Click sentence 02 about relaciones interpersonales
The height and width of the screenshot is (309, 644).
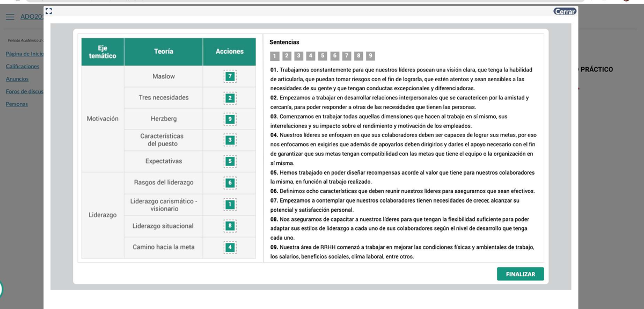click(x=400, y=102)
